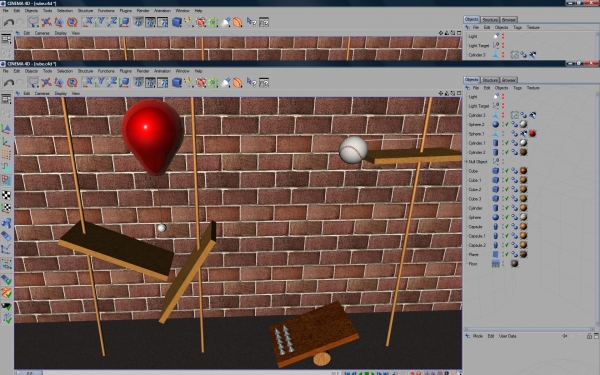Image resolution: width=600 pixels, height=375 pixels.
Task: Open the green Array modeling objects icon
Action: tap(213, 82)
